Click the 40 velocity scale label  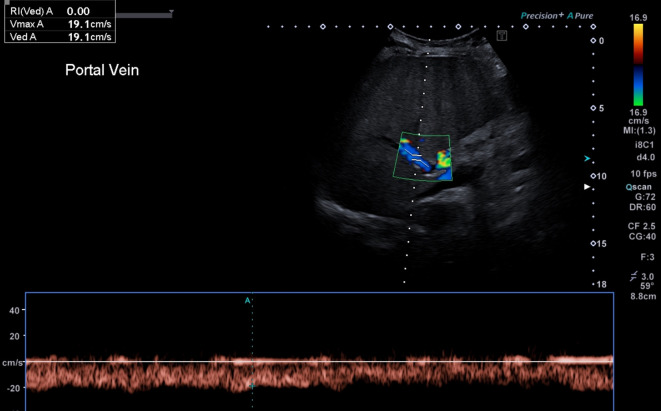(14, 311)
